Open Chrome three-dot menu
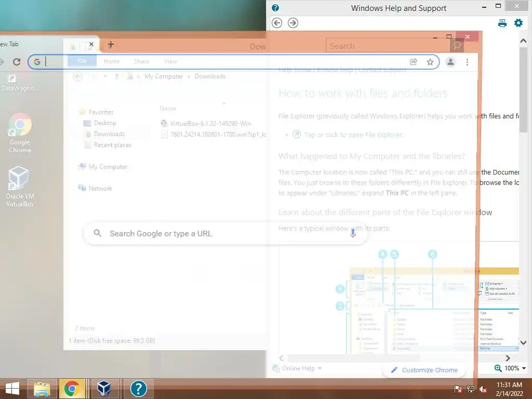This screenshot has width=532, height=399. click(x=467, y=62)
